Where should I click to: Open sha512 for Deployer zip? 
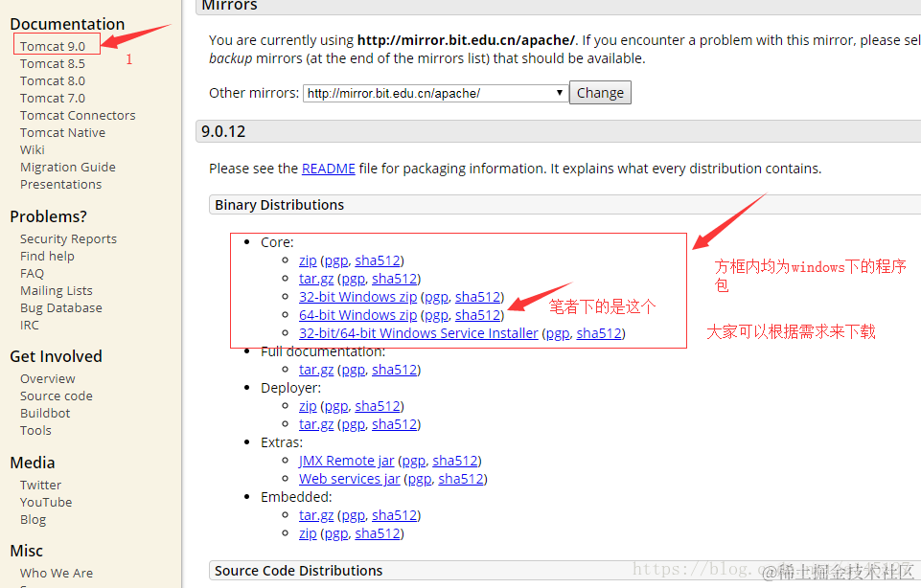click(378, 406)
